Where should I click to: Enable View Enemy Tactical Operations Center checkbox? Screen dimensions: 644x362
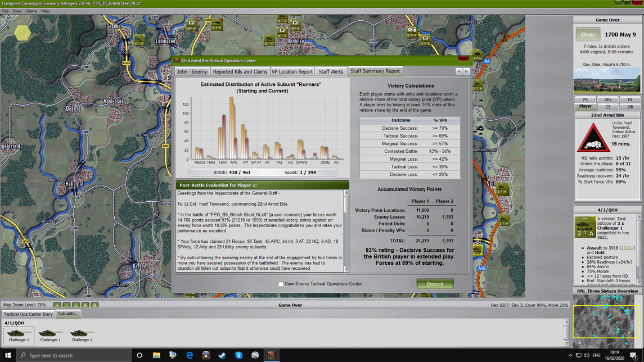point(281,284)
